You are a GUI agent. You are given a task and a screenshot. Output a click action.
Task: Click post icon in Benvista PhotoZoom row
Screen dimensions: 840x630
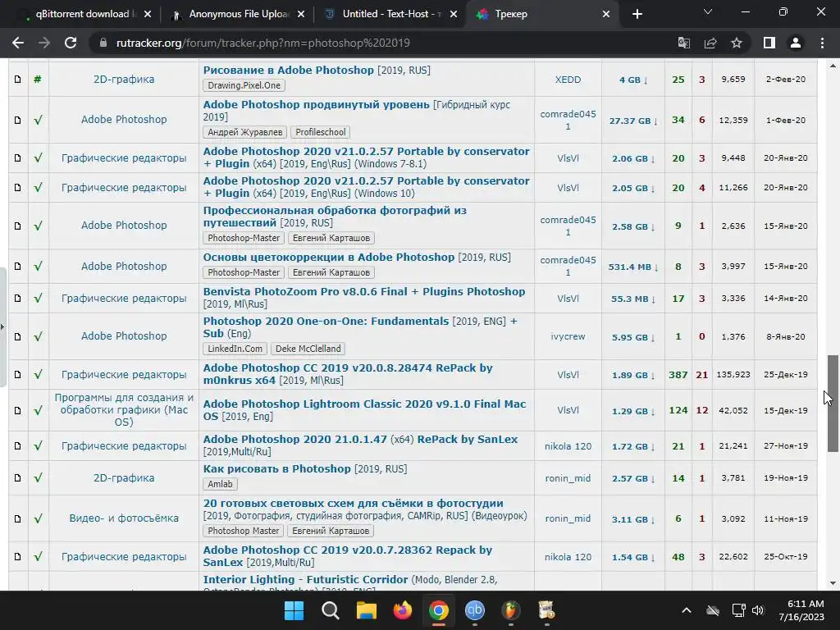coord(18,299)
